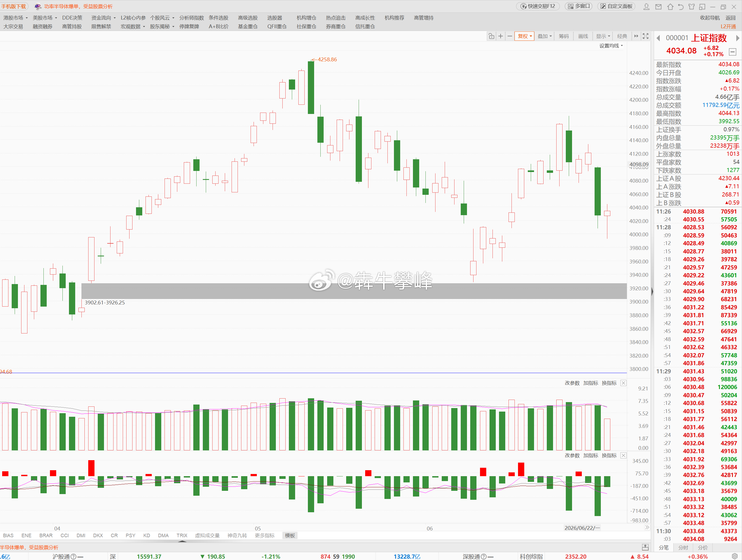Open quick trade 快速交易F12
Viewport: 742px width, 560px height.
point(537,6)
